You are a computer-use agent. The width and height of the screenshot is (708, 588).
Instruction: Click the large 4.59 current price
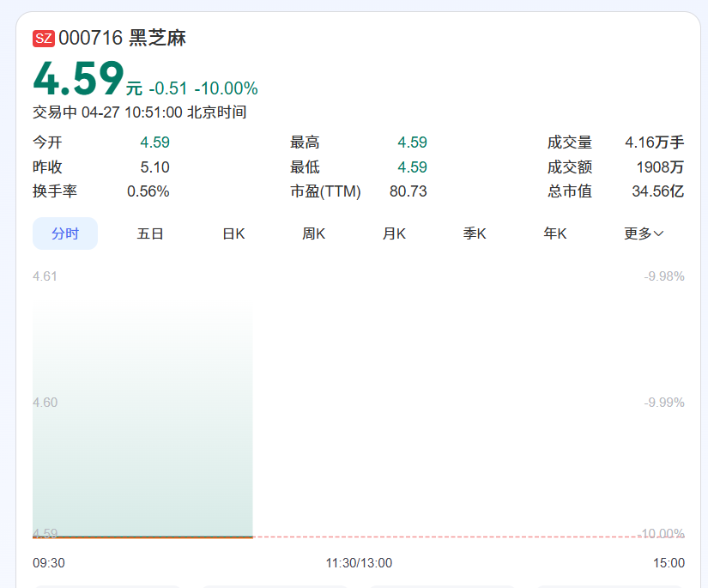click(x=79, y=78)
